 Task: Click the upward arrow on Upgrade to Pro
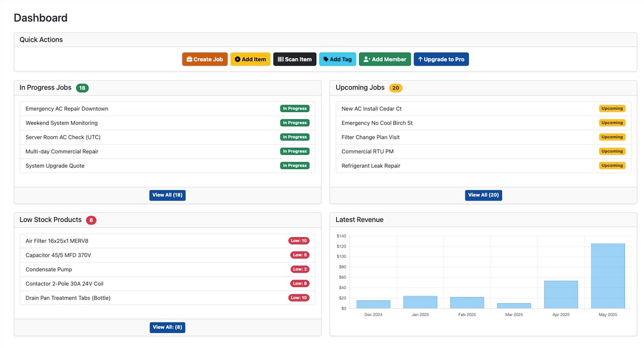pyautogui.click(x=419, y=59)
